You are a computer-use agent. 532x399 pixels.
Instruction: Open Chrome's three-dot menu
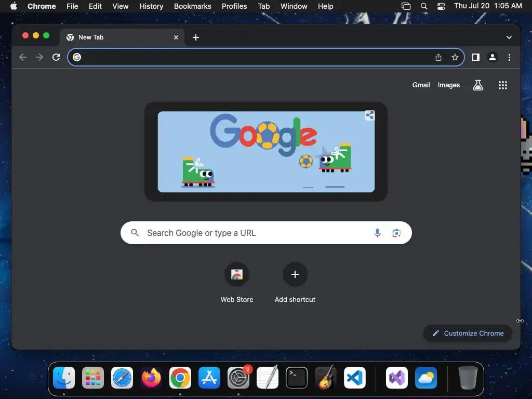click(509, 57)
